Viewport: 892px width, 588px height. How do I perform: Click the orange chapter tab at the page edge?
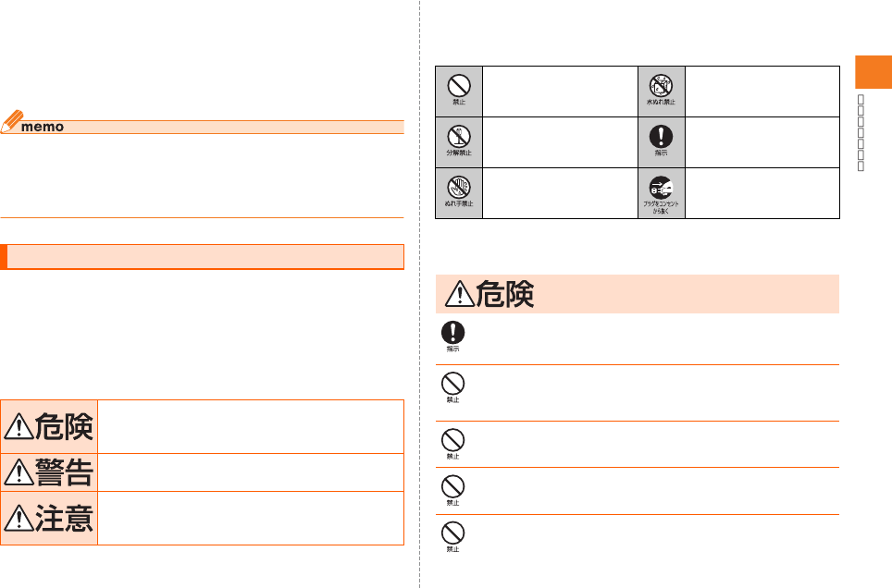pos(873,72)
